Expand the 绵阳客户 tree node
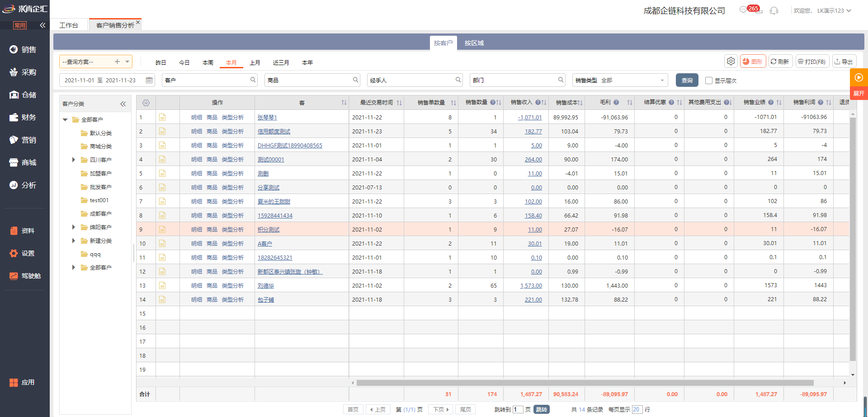Screen dimensions: 868x417 (74, 227)
